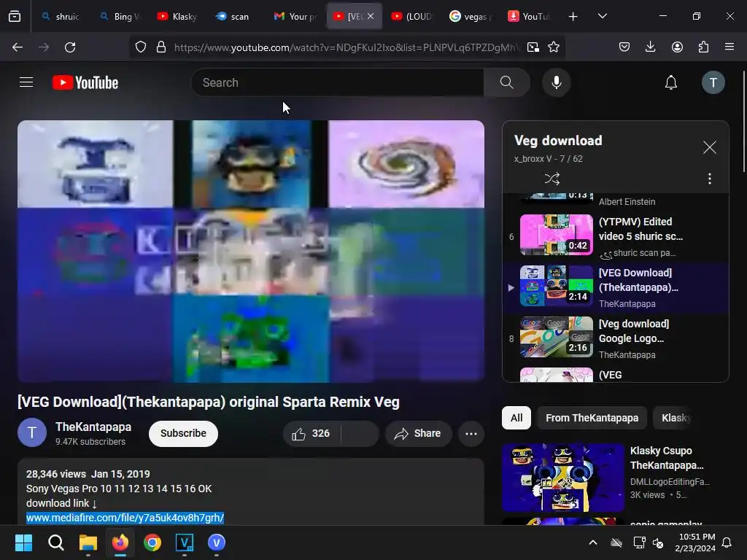Go to the YouTube home logo
747x560 pixels.
(85, 82)
